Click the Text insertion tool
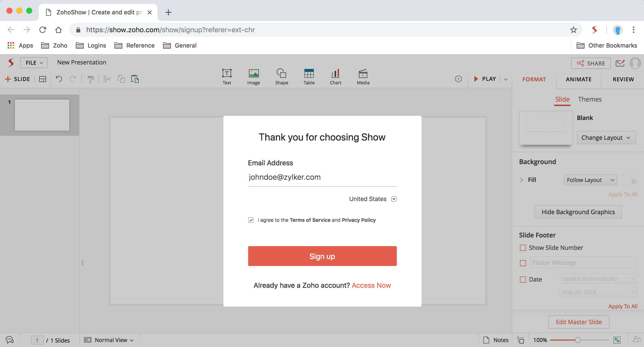Viewport: 644px width, 347px height. coord(226,76)
